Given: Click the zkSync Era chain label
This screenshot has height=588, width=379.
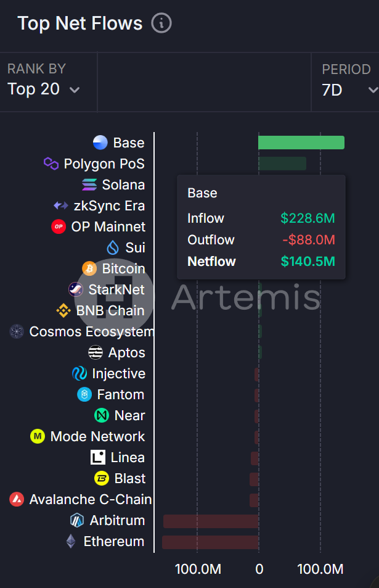Looking at the screenshot, I should 108,205.
